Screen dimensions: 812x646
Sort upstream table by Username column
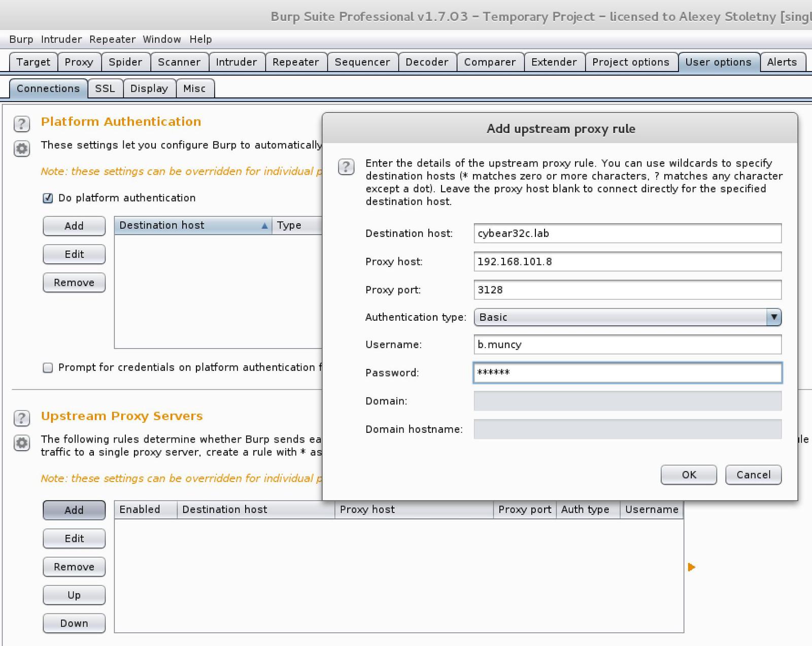pos(652,509)
